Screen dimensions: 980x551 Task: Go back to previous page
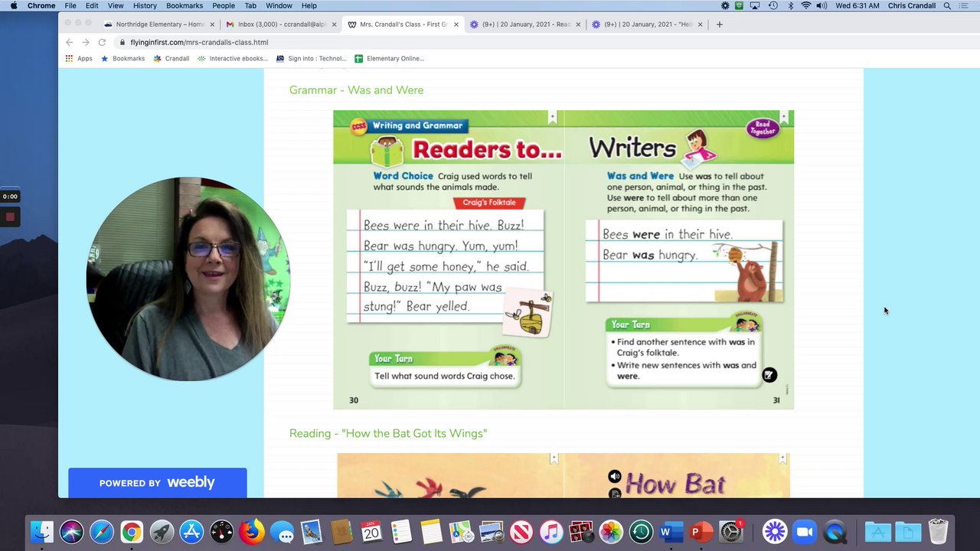coord(69,42)
